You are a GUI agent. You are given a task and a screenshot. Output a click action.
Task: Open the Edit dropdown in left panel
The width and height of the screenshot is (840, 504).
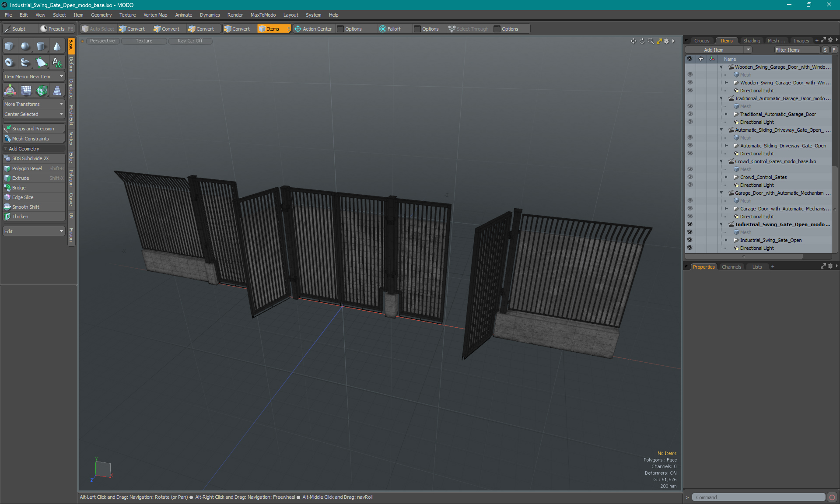coord(34,231)
